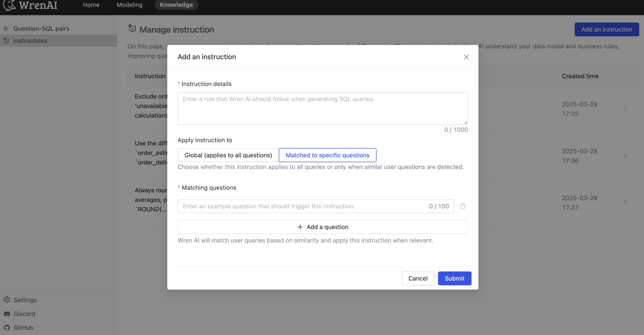Click the Created time column header
644x335 pixels.
[580, 76]
